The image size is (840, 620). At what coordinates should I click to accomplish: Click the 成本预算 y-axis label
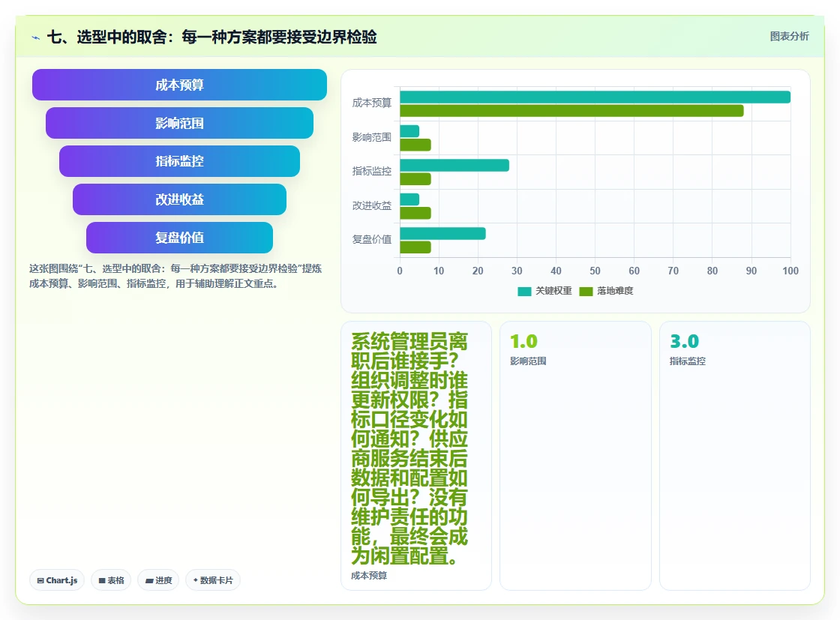(x=372, y=103)
